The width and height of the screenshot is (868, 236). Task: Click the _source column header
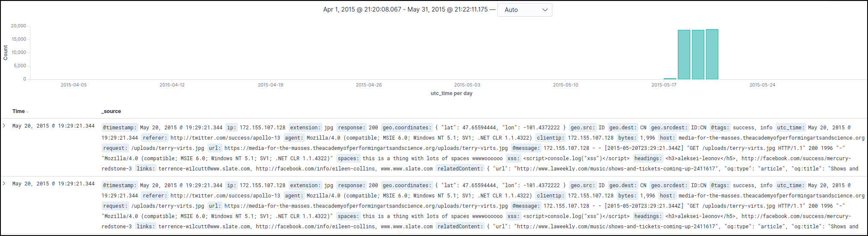(111, 111)
